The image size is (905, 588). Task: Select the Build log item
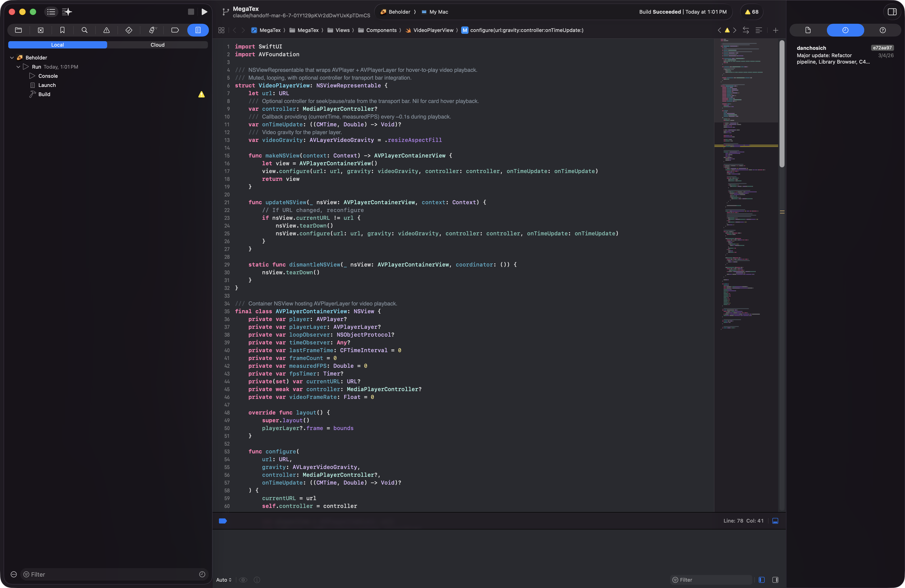(x=44, y=94)
